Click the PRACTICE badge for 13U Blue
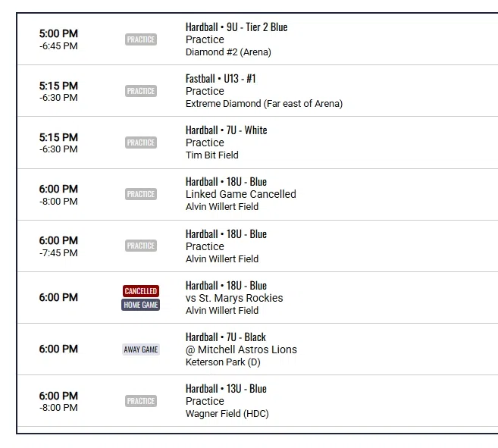This screenshot has width=498, height=448. point(141,401)
